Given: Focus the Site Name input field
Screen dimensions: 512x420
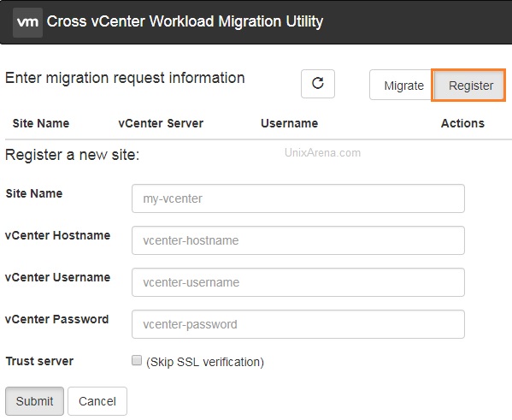Looking at the screenshot, I should (298, 198).
